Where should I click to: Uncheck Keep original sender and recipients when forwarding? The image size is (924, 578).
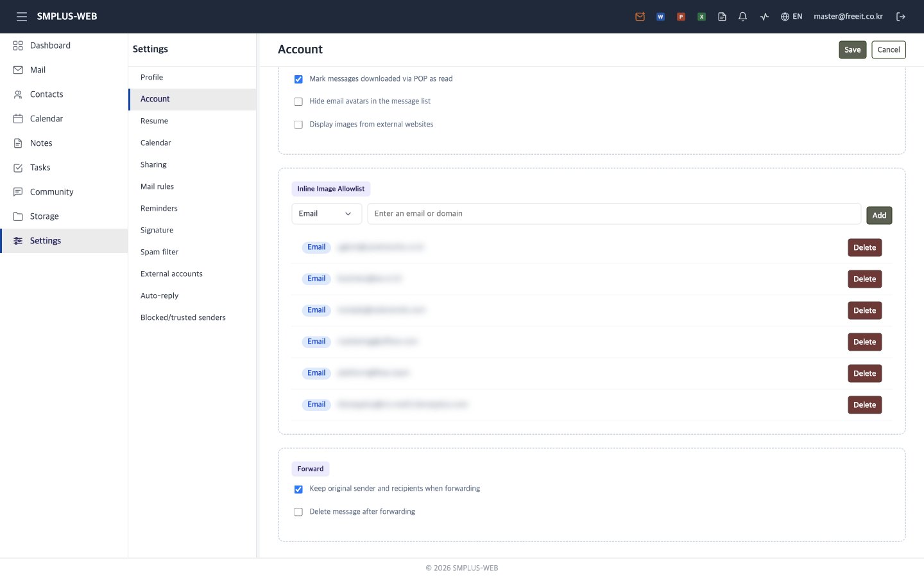(x=298, y=489)
